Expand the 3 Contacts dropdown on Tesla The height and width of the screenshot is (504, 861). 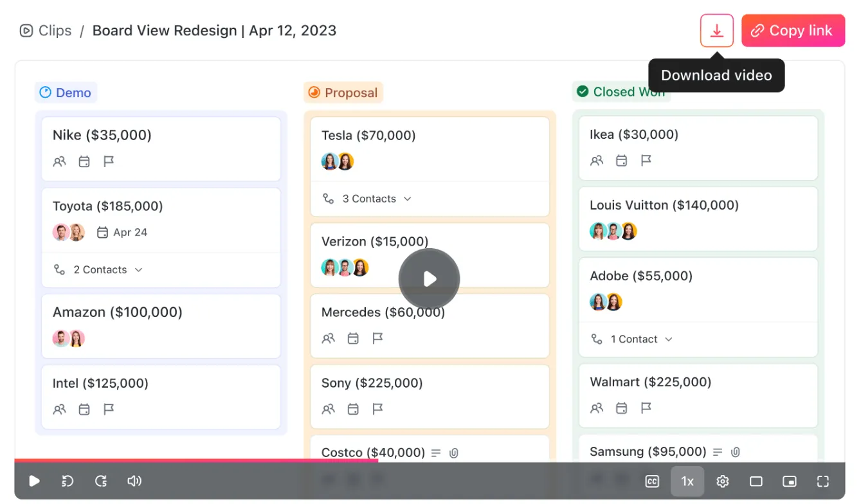(x=367, y=199)
